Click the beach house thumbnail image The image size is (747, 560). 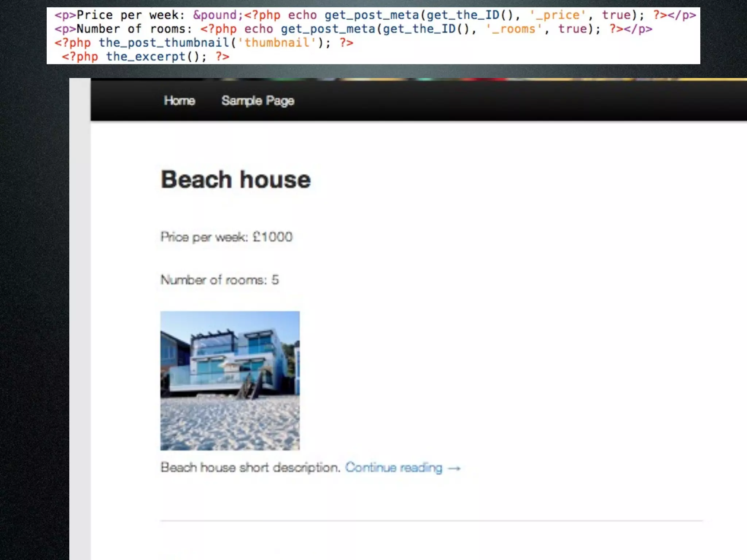pyautogui.click(x=230, y=380)
